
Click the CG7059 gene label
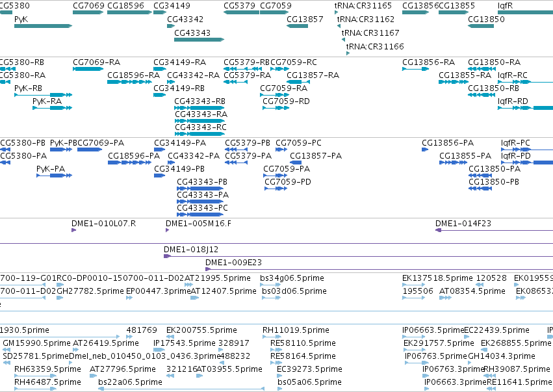pyautogui.click(x=276, y=6)
